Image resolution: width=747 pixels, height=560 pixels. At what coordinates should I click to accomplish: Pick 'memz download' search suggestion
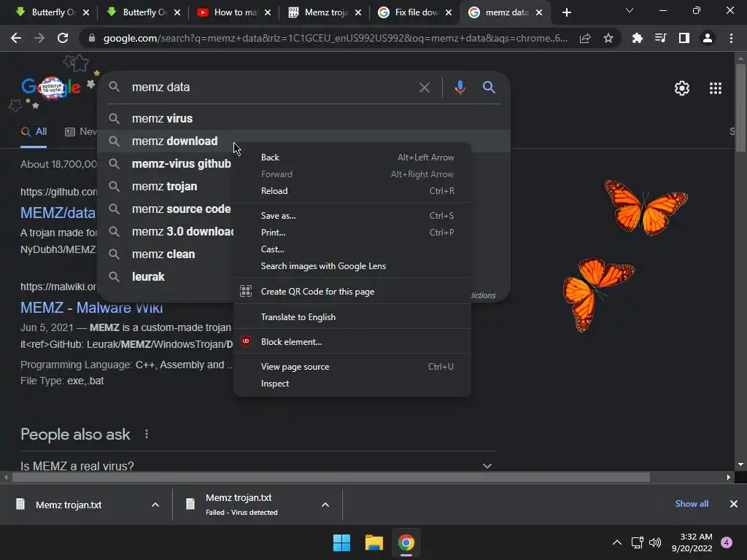304,141
